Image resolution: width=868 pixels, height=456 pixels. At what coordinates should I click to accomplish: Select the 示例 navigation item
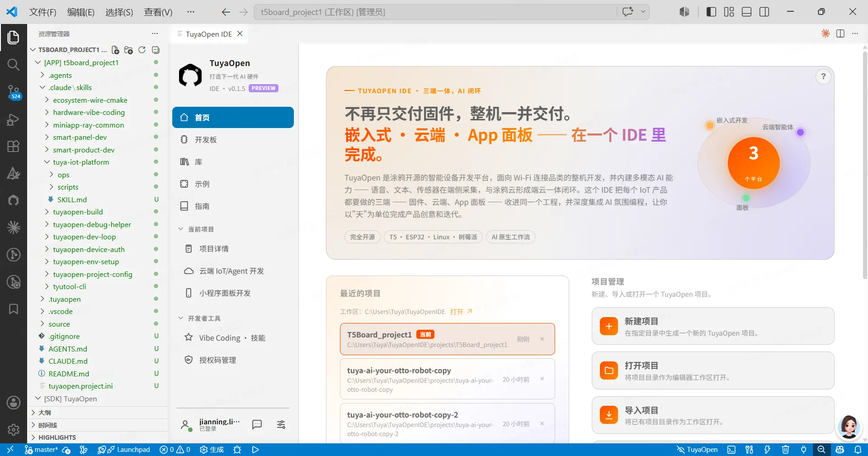coord(233,184)
